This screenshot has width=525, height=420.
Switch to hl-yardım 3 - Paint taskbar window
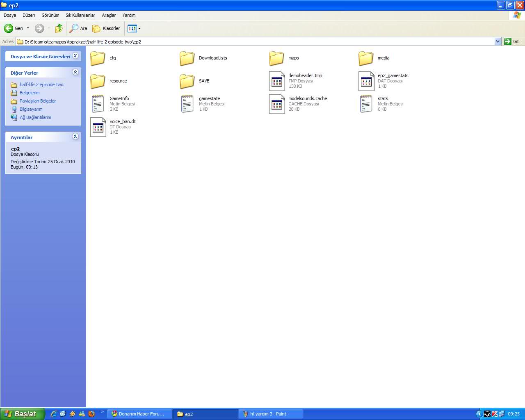271,414
